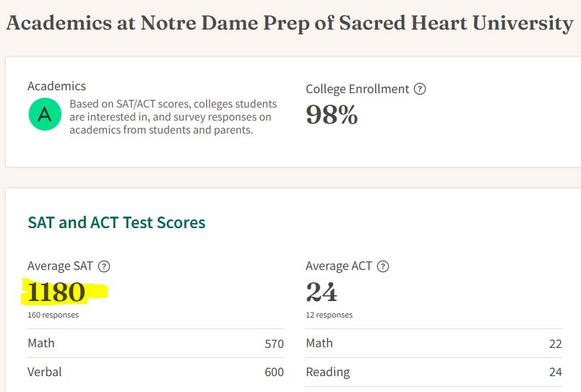This screenshot has width=581, height=392.
Task: Click the 98% college enrollment figure
Action: coord(332,114)
